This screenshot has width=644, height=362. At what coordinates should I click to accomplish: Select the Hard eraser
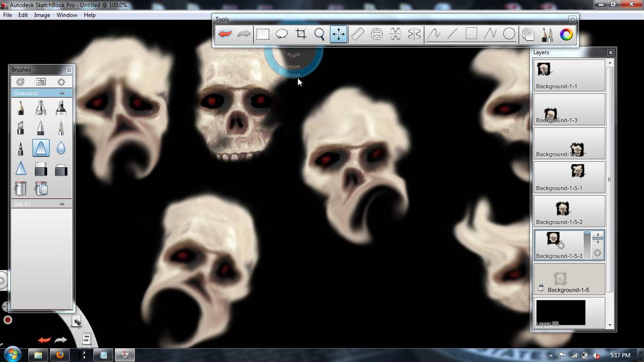[41, 169]
